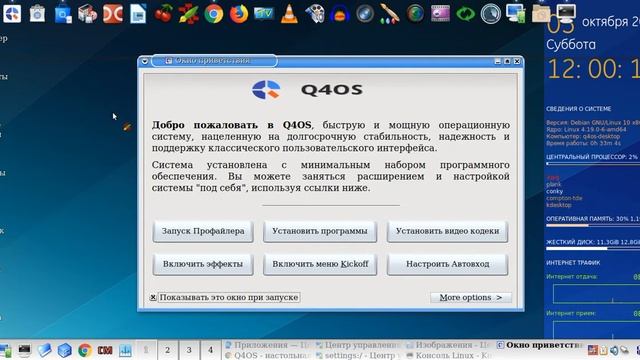
Task: Switch to virtual desktop 2
Action: click(167, 350)
